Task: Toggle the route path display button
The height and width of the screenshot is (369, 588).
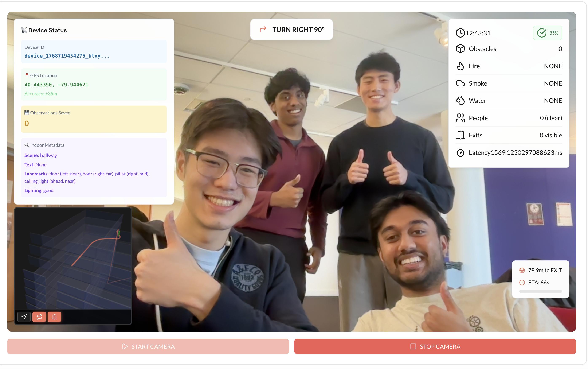Action: click(39, 317)
